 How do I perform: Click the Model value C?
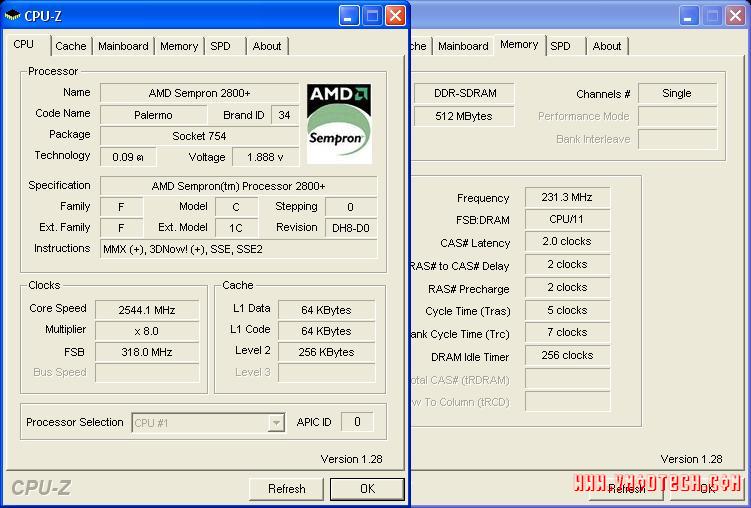pos(237,207)
